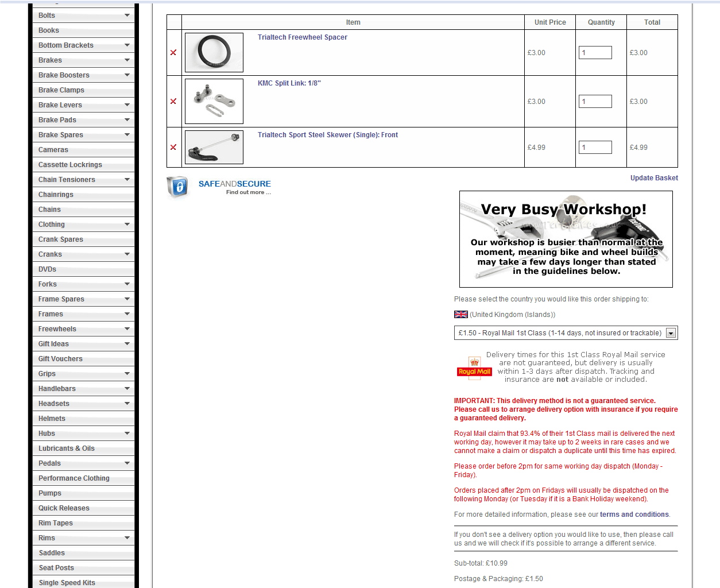
Task: Open the Brake Clamps category
Action: tap(84, 90)
